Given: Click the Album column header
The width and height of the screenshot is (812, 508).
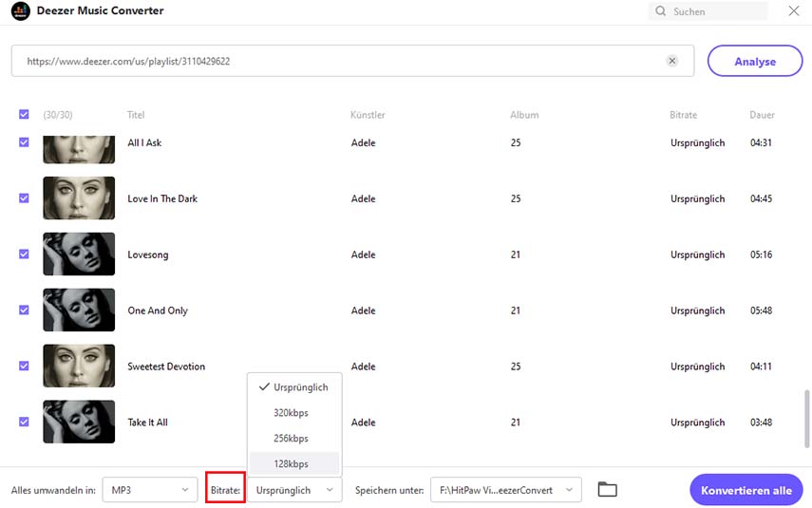Looking at the screenshot, I should coord(524,115).
